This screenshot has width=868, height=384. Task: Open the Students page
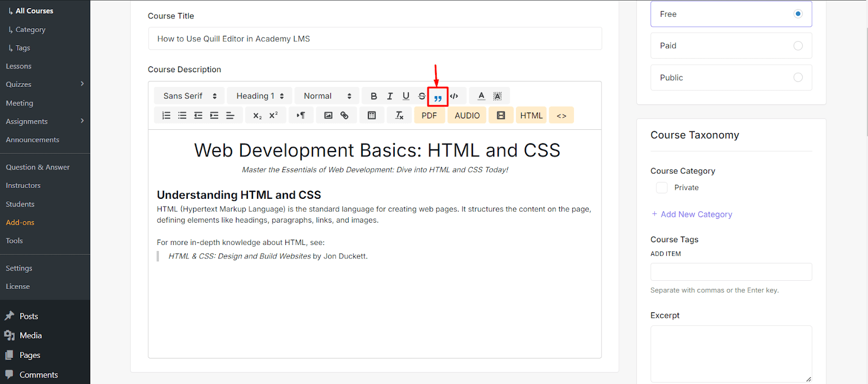coord(20,204)
